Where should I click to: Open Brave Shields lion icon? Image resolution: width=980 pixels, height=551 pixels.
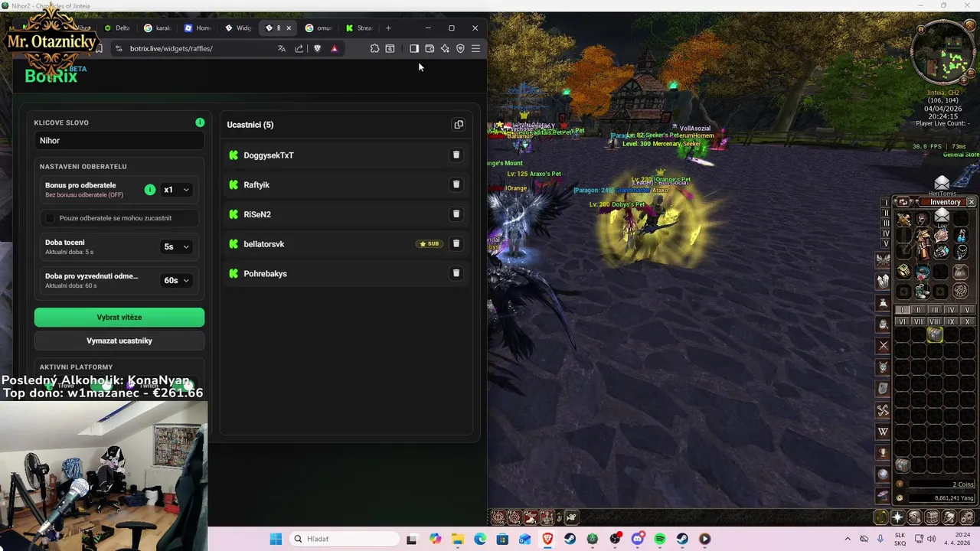pyautogui.click(x=318, y=48)
